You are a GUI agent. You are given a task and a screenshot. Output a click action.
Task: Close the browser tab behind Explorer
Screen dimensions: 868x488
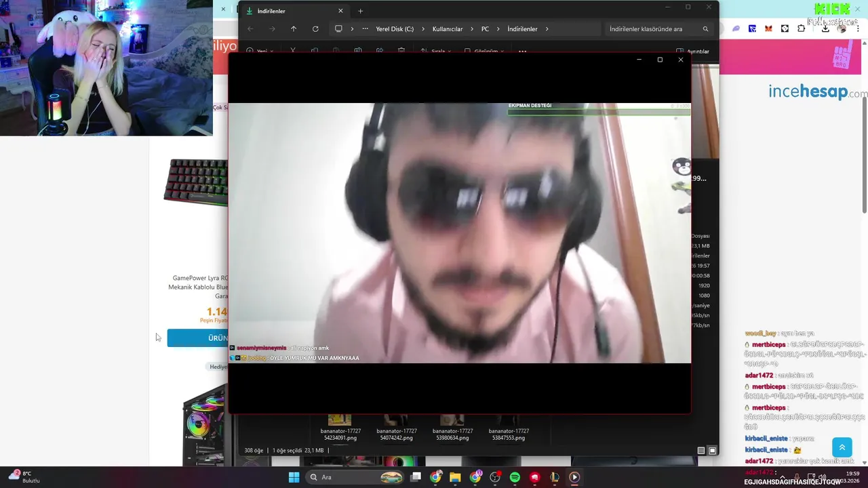tap(223, 9)
